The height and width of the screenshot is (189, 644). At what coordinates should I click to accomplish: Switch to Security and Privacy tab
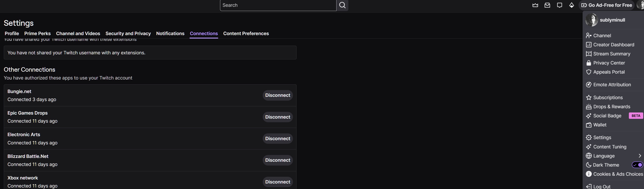128,33
